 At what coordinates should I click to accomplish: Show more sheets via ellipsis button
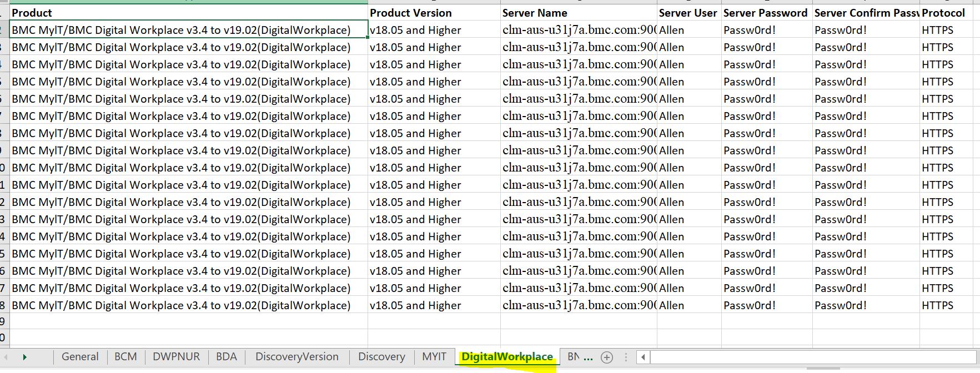coord(589,357)
